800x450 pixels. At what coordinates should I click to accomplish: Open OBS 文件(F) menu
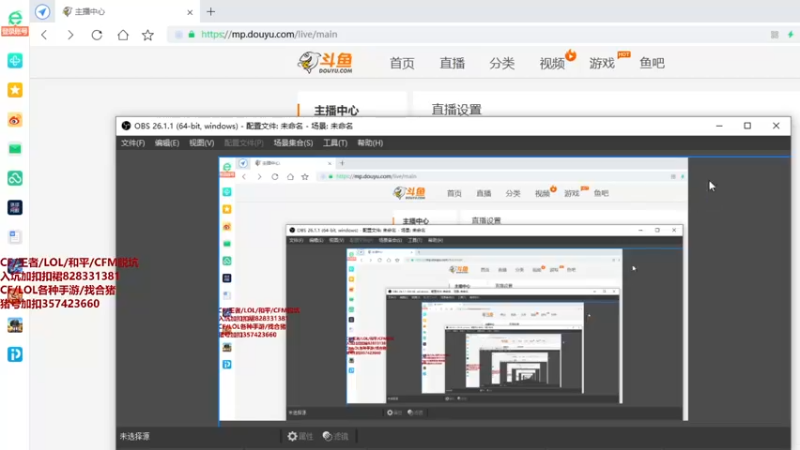(133, 143)
